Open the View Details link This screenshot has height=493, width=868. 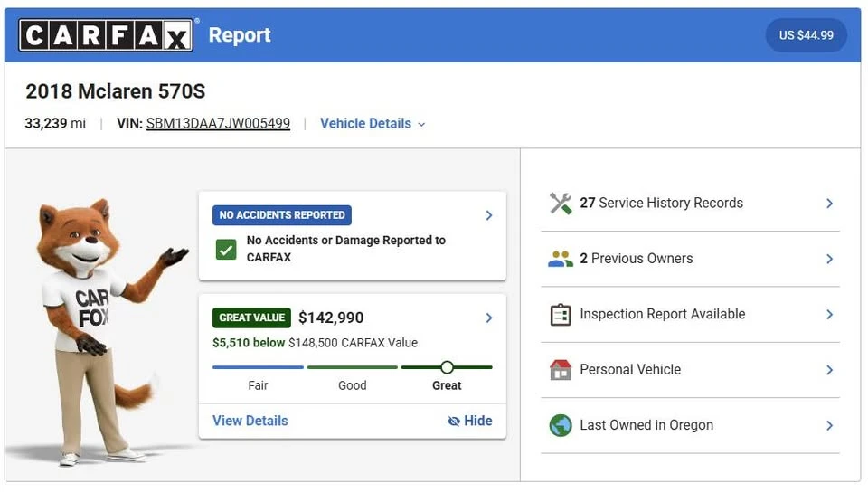[250, 421]
